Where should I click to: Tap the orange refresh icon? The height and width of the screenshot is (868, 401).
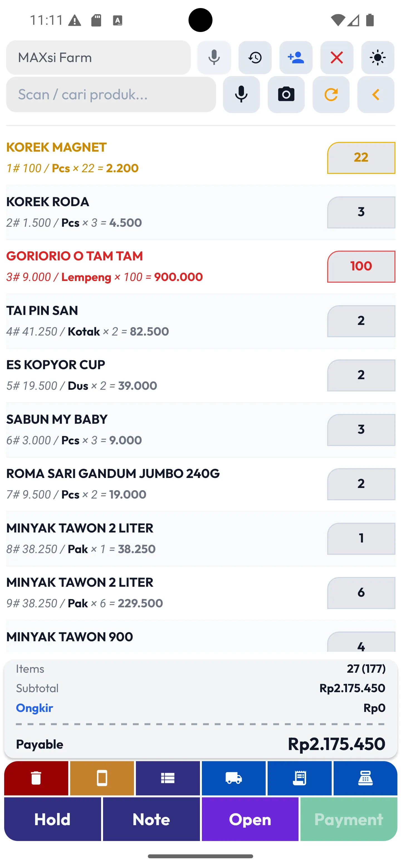(331, 94)
